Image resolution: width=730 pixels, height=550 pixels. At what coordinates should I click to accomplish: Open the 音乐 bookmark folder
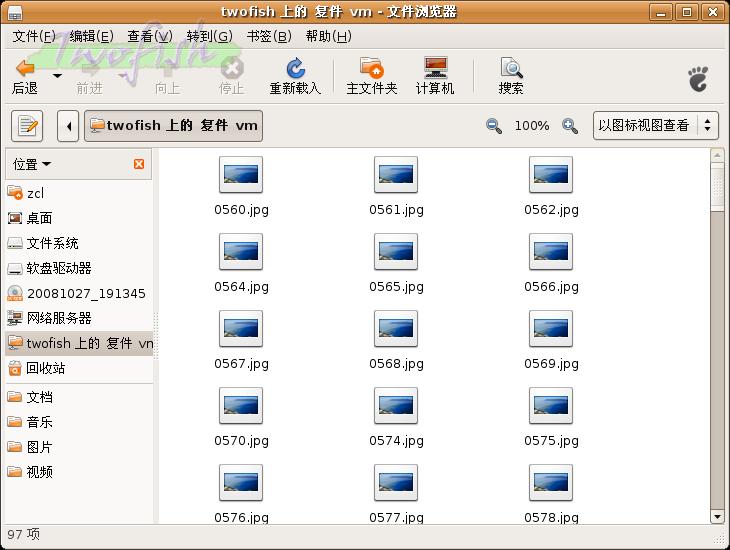pyautogui.click(x=79, y=422)
